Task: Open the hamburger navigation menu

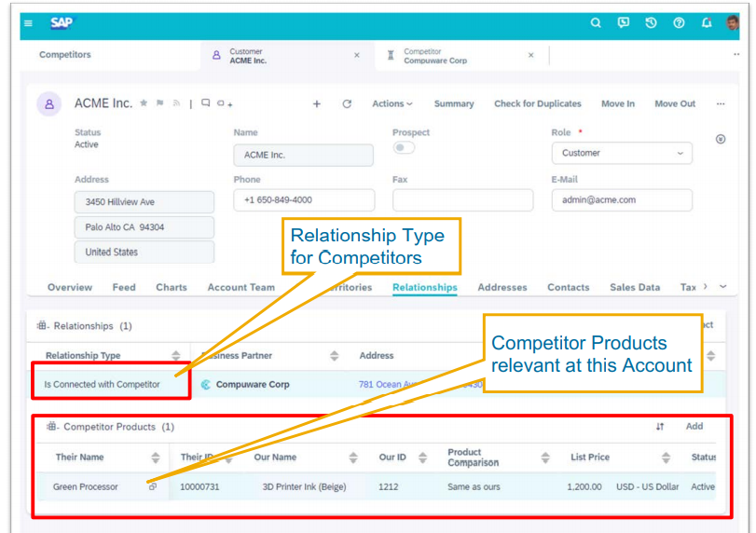Action: (x=29, y=23)
